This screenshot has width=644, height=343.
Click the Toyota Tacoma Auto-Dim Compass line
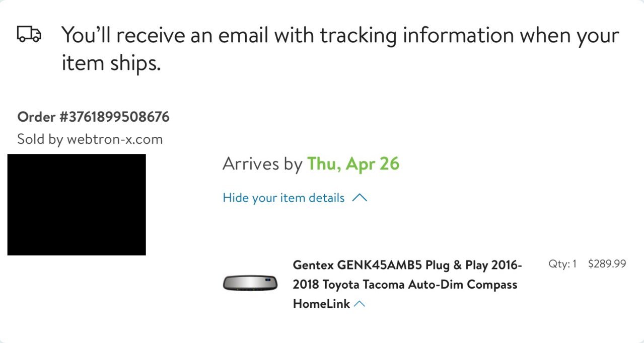[x=405, y=284]
